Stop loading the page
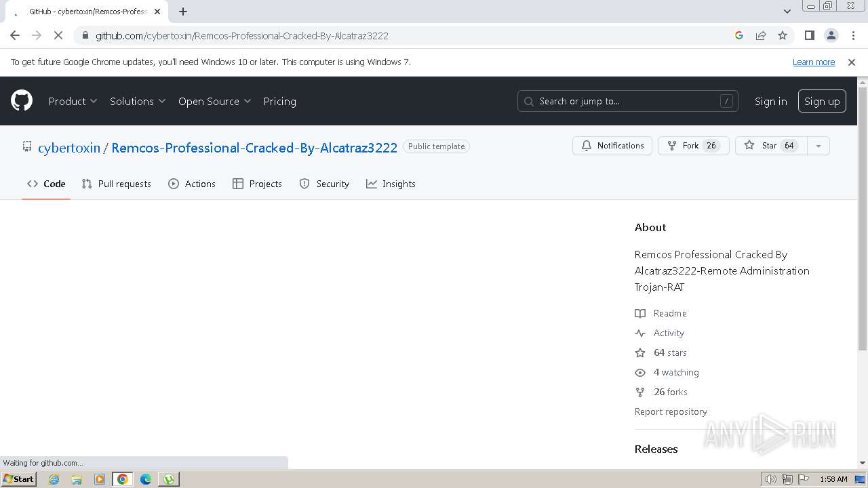 pyautogui.click(x=58, y=35)
